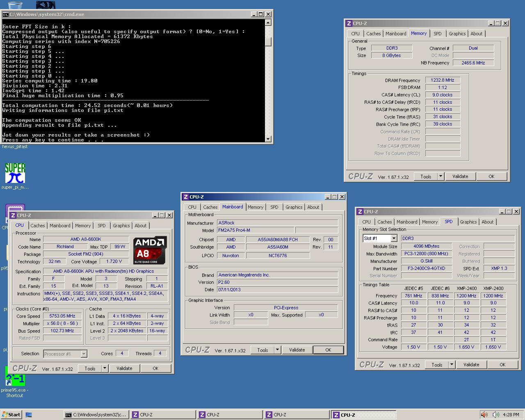Switch to cmd.exe taskbar button
Viewport: 525px width, 420px height.
pyautogui.click(x=96, y=415)
